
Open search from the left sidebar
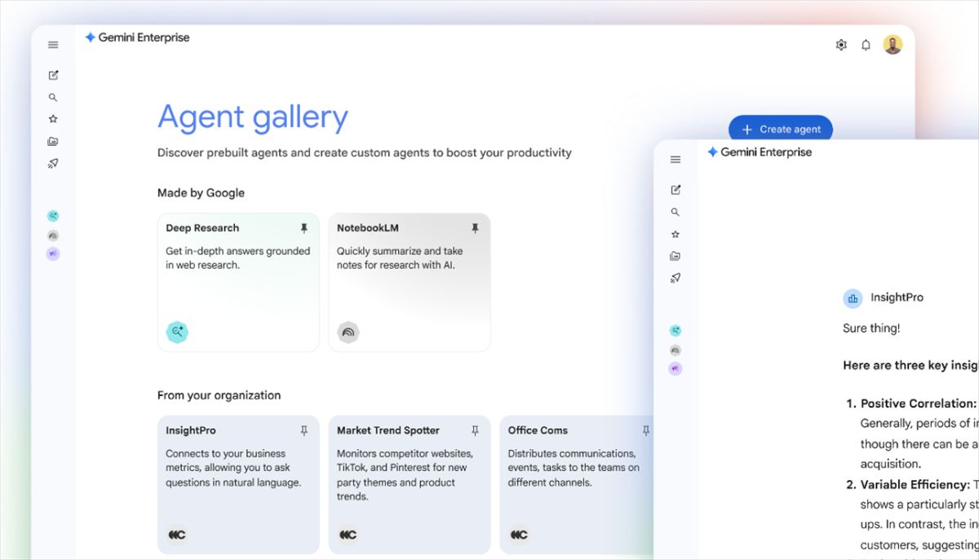coord(52,97)
